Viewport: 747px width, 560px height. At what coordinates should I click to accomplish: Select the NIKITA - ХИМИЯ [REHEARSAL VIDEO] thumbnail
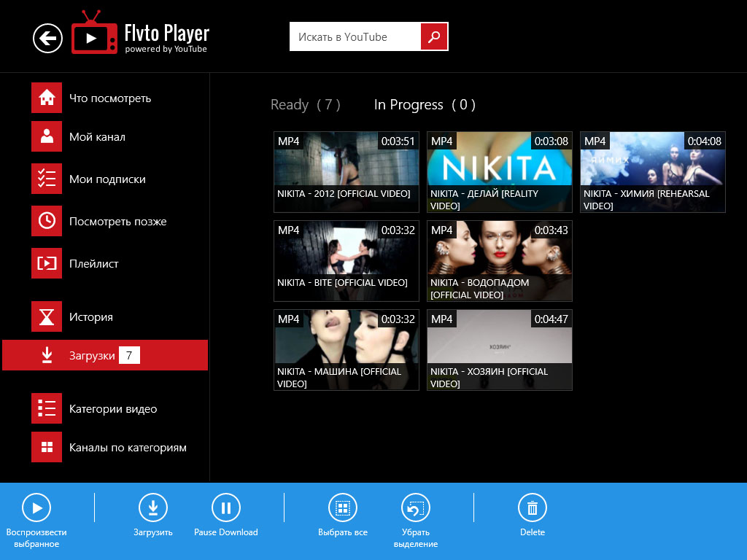(653, 172)
